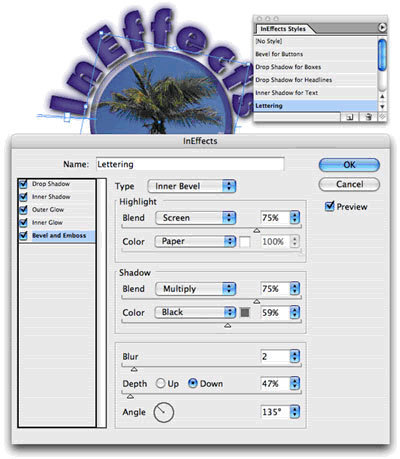This screenshot has width=400, height=459.
Task: Uncheck the Drop Shadow effect checkbox
Action: click(23, 184)
